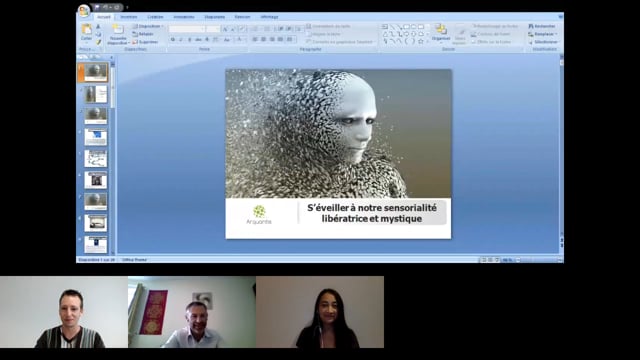
Task: Click the Undo icon in quick access toolbar
Action: point(105,7)
